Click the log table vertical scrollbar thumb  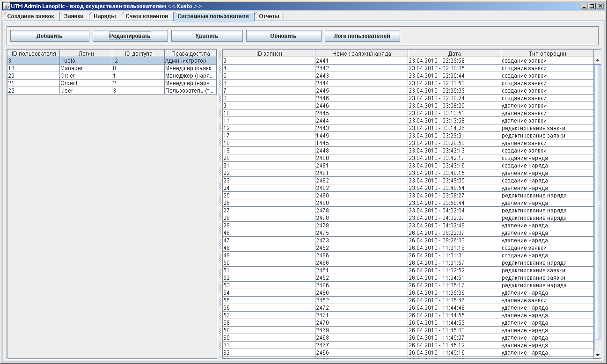[597, 202]
